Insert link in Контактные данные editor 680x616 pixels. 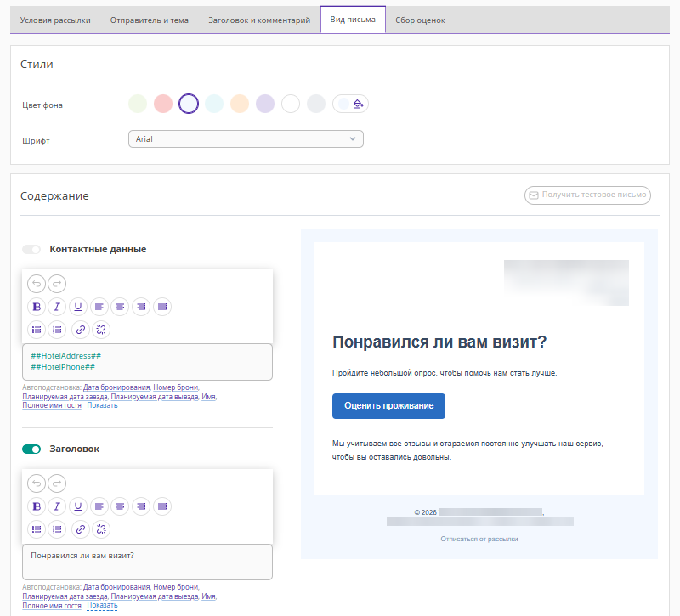pos(81,330)
